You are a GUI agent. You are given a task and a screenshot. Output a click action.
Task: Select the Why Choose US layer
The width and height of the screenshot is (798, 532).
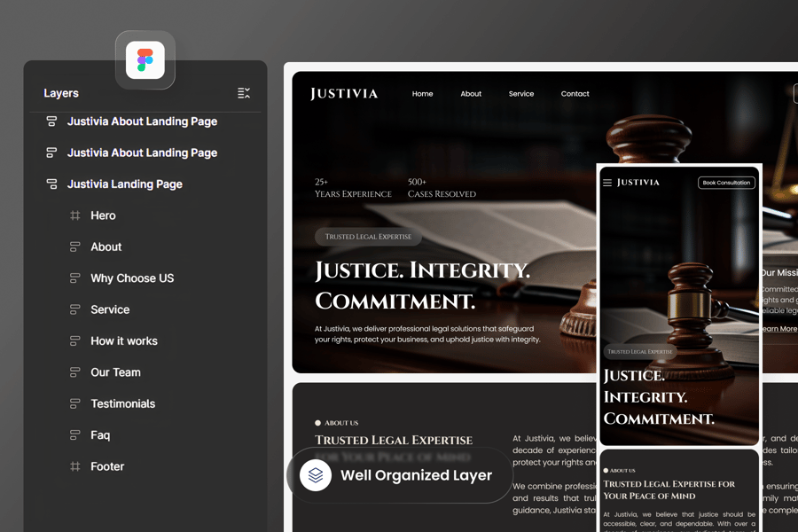click(x=132, y=278)
